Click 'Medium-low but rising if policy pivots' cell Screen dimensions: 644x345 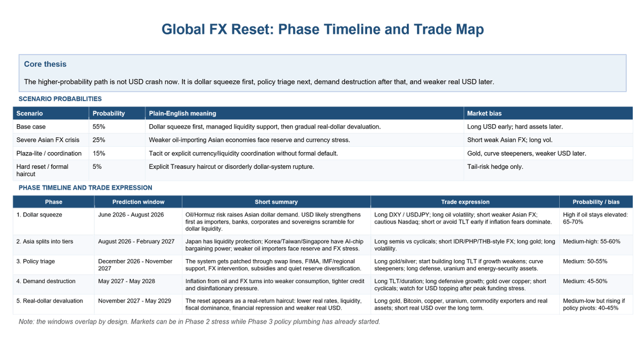596,305
